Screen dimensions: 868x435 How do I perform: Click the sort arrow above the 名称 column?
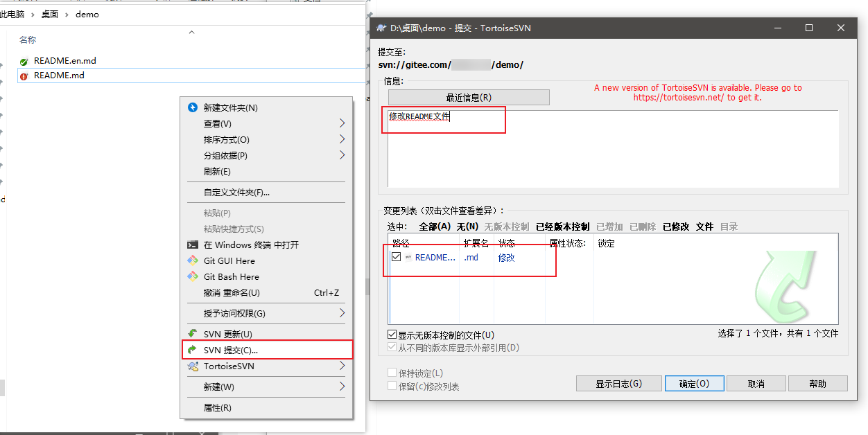click(192, 32)
